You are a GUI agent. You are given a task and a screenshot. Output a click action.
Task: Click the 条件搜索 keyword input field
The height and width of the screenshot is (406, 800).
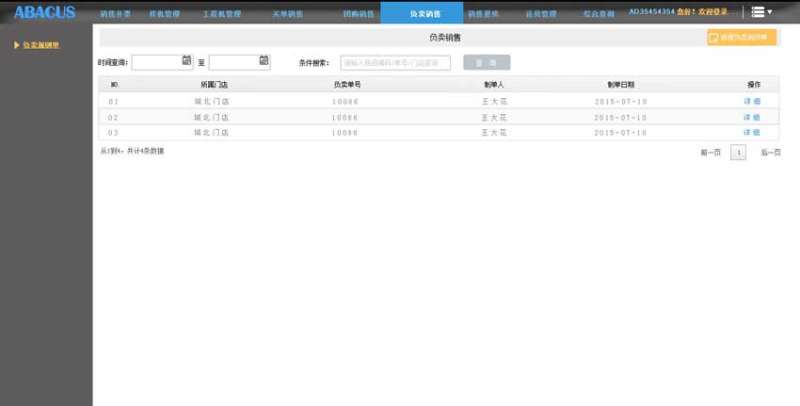(x=395, y=62)
